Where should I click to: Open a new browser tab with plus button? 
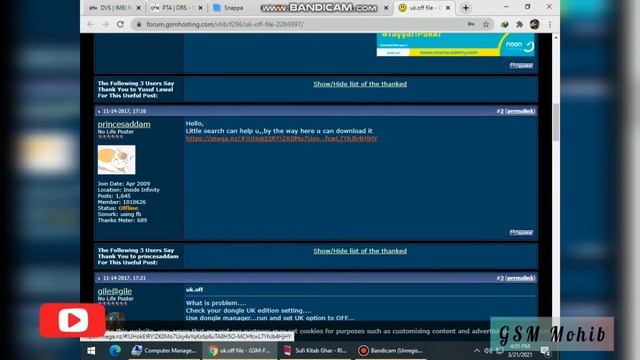465,8
